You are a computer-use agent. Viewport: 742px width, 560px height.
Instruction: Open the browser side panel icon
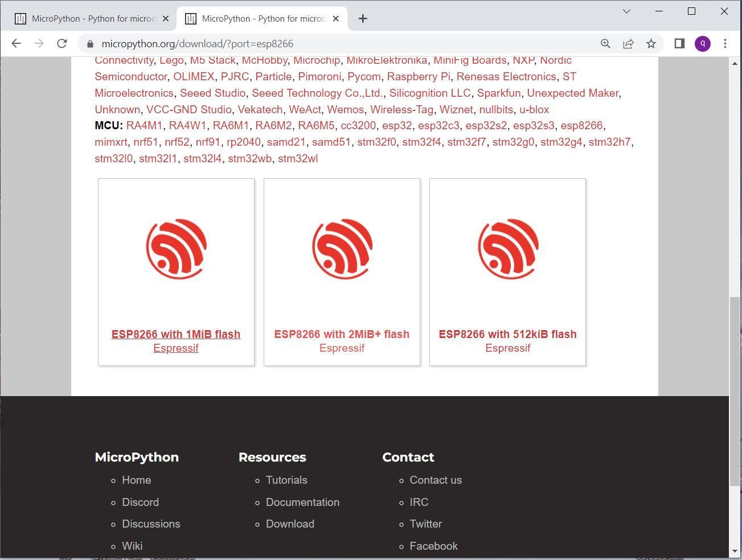click(x=679, y=43)
